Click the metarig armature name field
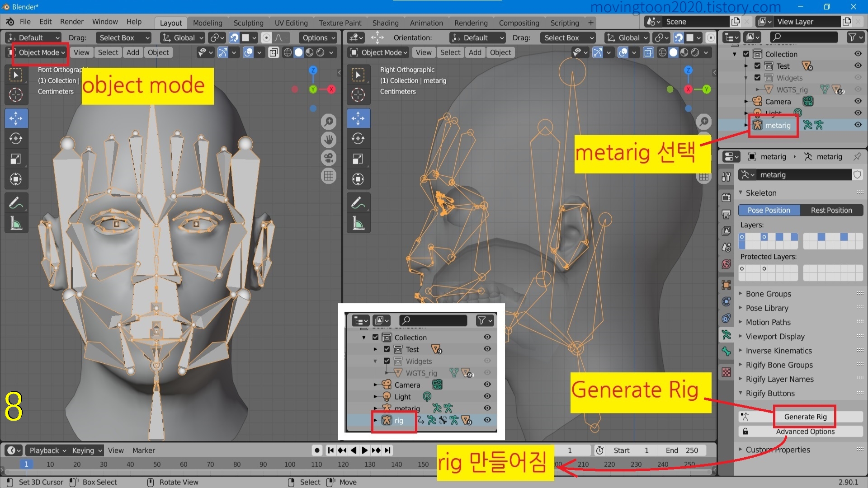The width and height of the screenshot is (868, 488). tap(803, 174)
